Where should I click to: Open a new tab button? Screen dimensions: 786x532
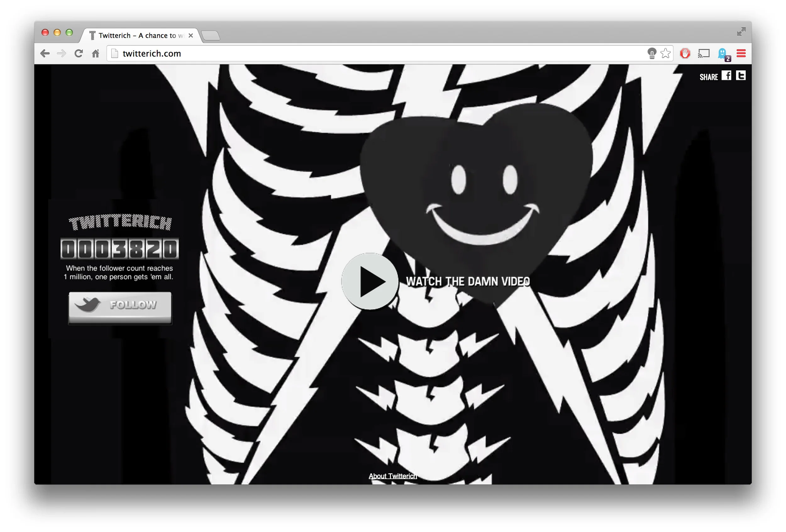[x=211, y=36]
